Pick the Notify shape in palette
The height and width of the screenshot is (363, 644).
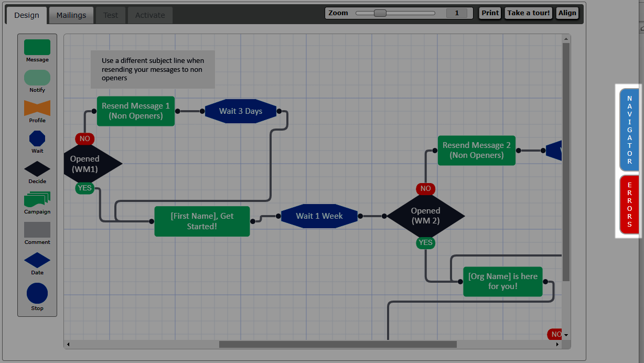(x=37, y=78)
